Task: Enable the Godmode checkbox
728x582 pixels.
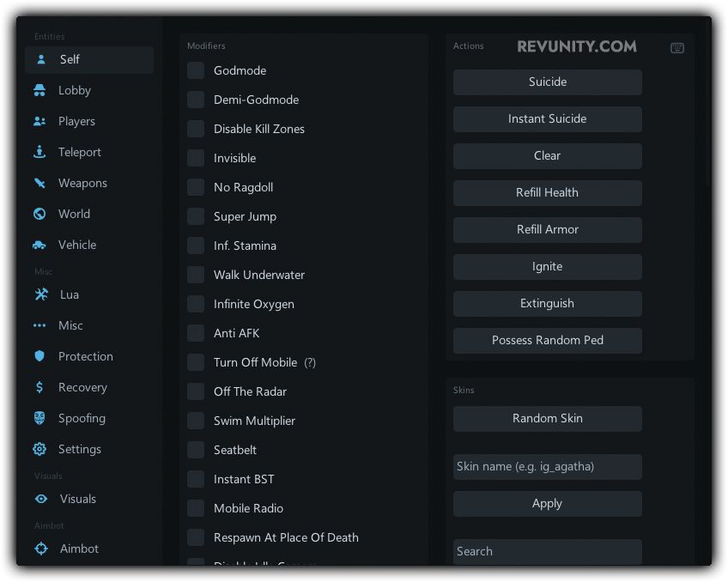Action: pyautogui.click(x=196, y=70)
